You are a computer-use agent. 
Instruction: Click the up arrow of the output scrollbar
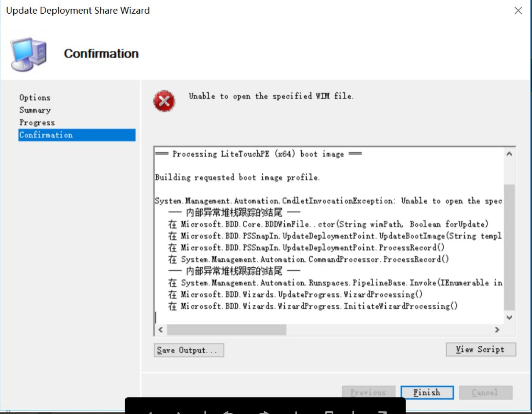point(508,153)
